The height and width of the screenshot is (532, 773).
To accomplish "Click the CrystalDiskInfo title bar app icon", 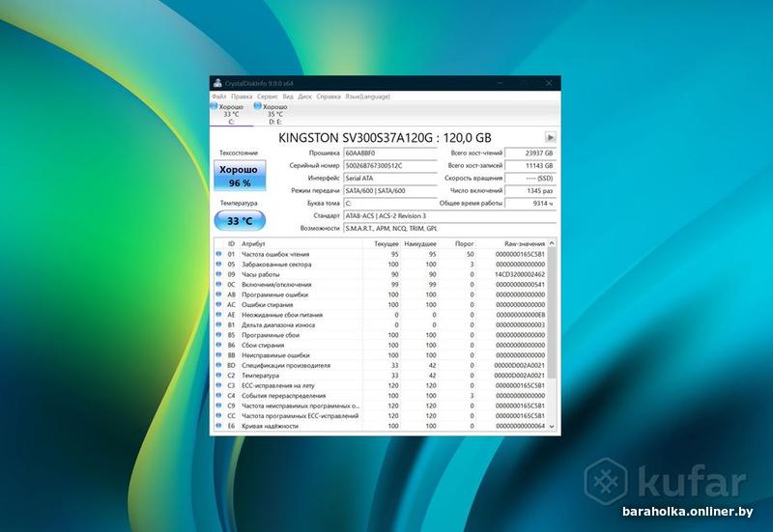I will (217, 83).
